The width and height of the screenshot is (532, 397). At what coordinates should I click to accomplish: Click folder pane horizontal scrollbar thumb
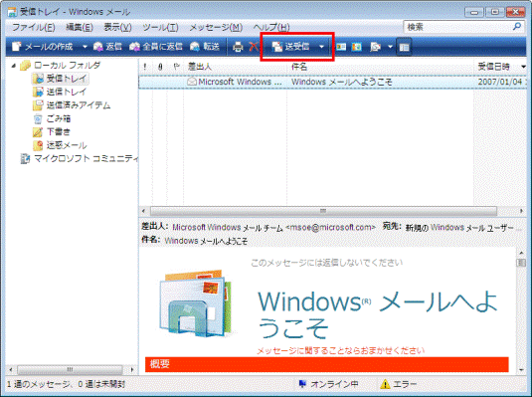tap(70, 369)
